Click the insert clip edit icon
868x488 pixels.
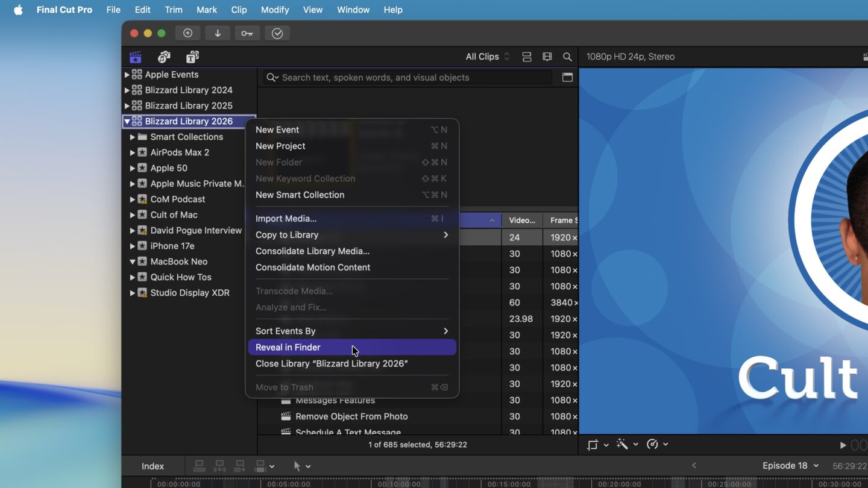click(219, 466)
